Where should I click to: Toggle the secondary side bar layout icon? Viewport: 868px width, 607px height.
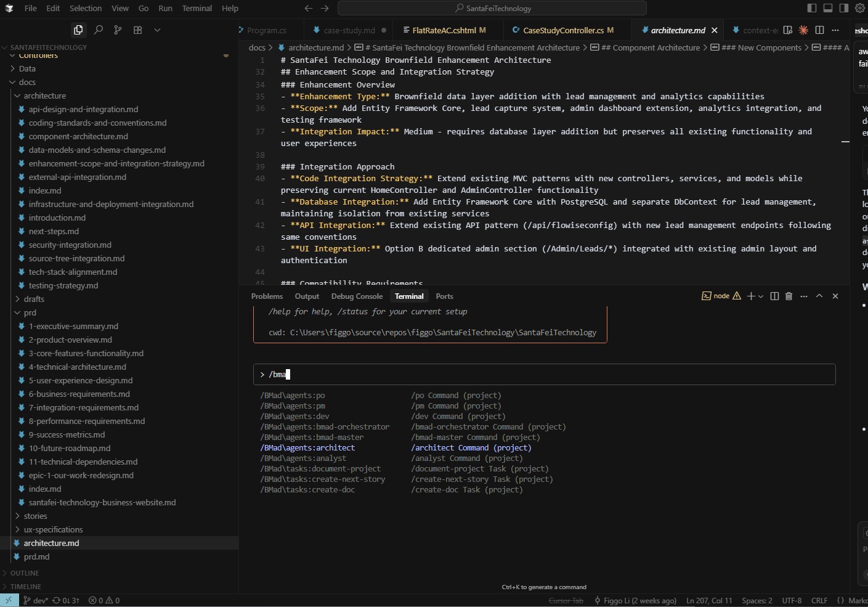[x=844, y=8]
